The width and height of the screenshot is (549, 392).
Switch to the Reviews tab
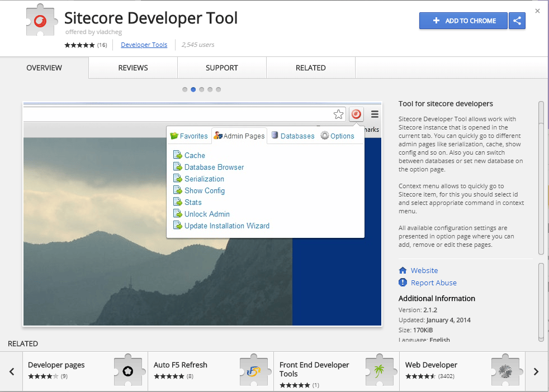133,68
